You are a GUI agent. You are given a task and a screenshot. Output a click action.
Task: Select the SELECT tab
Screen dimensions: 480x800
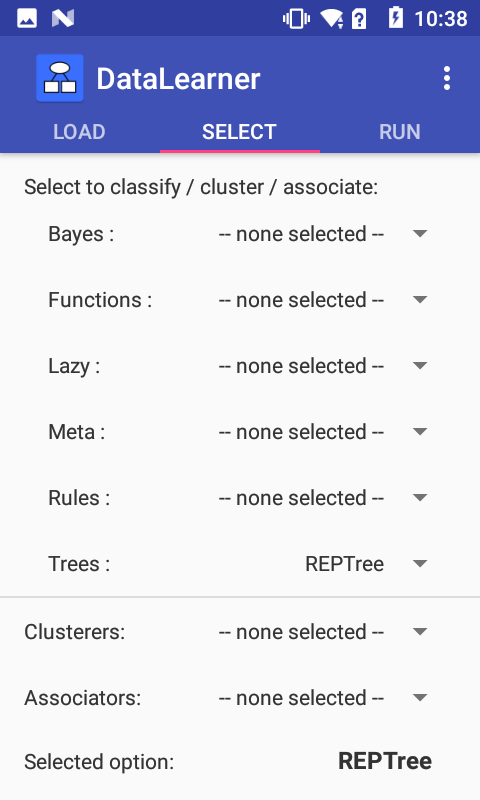pyautogui.click(x=240, y=132)
